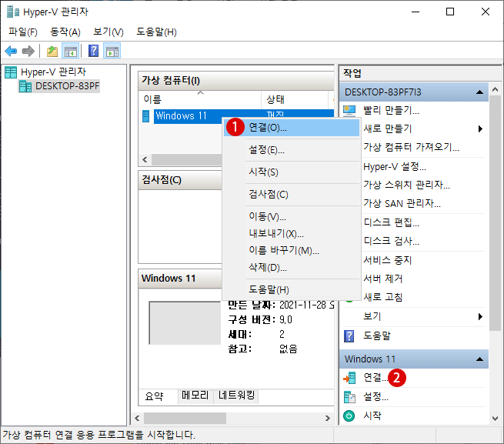504x444 pixels.
Task: Choose 시작(S) from the context menu
Action: 292,172
